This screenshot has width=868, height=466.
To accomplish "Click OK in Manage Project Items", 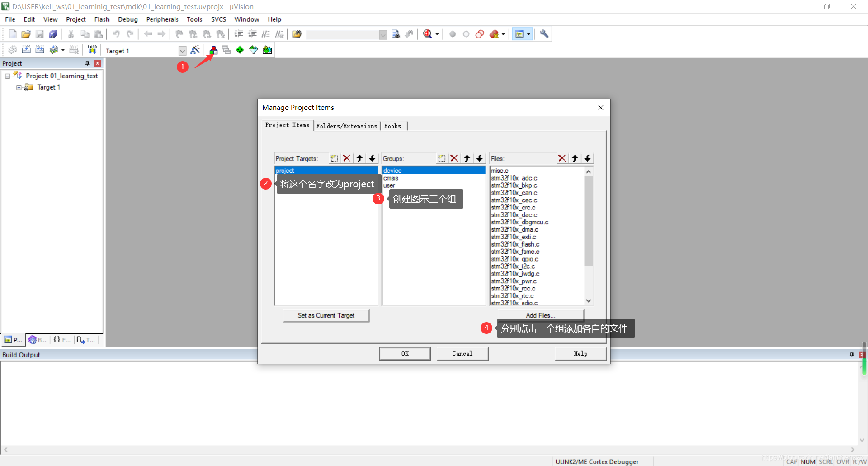I will [x=405, y=354].
